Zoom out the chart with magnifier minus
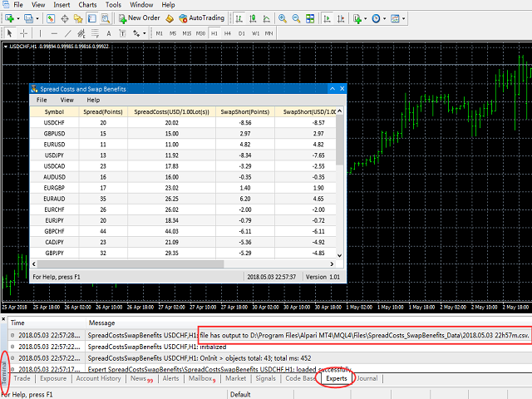Viewport: 532px width, 399px height. pos(296,18)
